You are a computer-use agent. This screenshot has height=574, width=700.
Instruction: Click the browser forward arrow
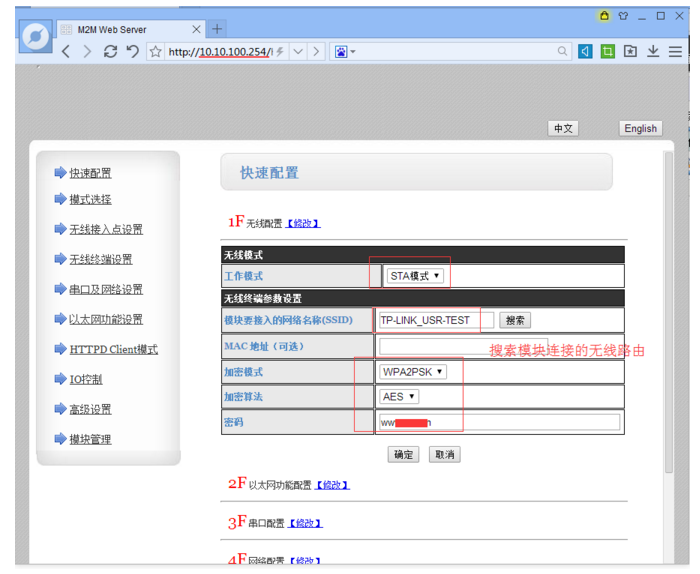click(x=87, y=51)
